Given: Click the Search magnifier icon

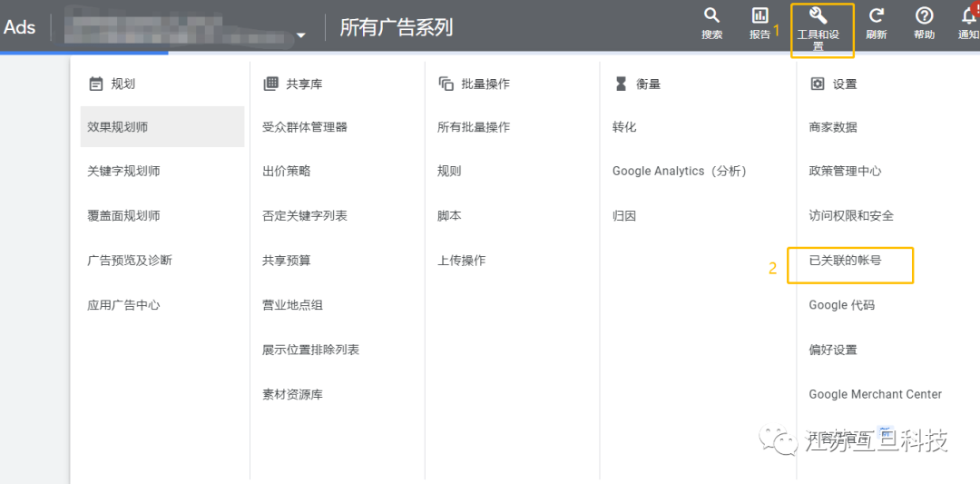Looking at the screenshot, I should [x=712, y=16].
